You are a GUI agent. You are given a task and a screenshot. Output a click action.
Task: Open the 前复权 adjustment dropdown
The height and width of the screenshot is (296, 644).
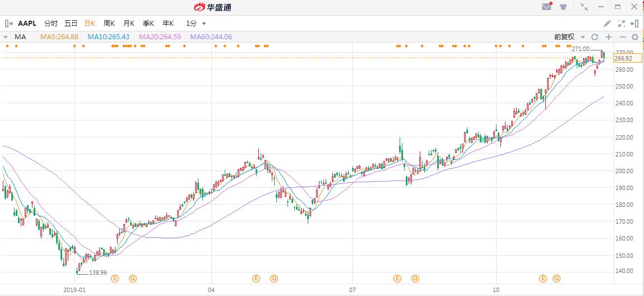[569, 37]
